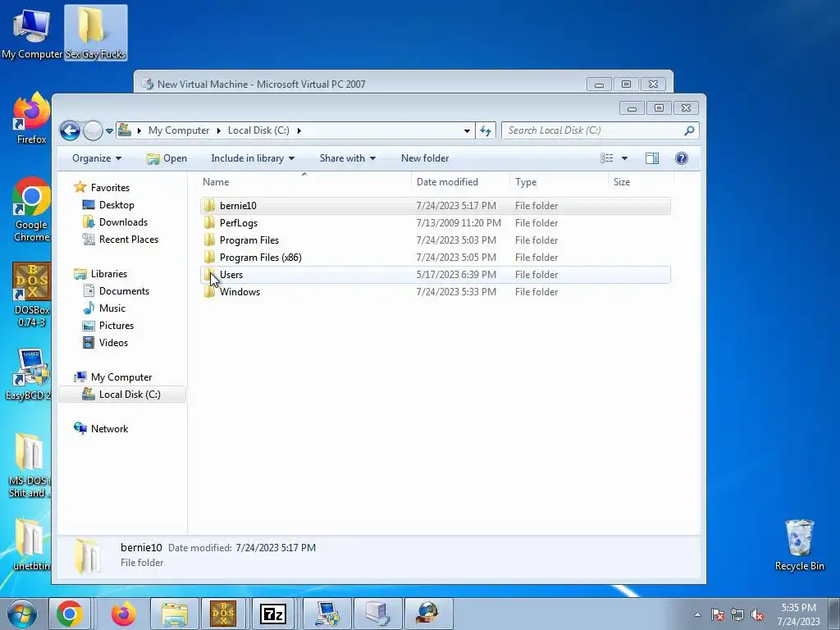The height and width of the screenshot is (630, 840).
Task: Expand arrow after the My Computer breadcrumb
Action: tap(218, 130)
